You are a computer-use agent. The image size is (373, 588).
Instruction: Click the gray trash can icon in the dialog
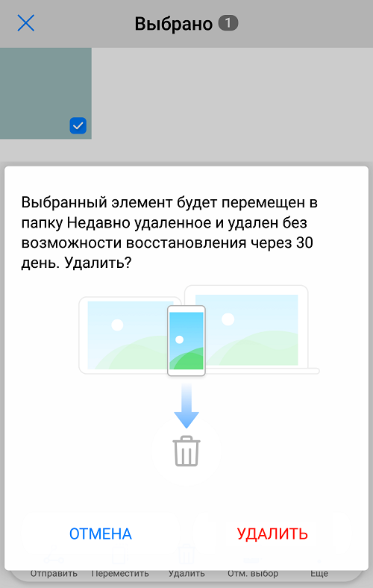pos(186,451)
